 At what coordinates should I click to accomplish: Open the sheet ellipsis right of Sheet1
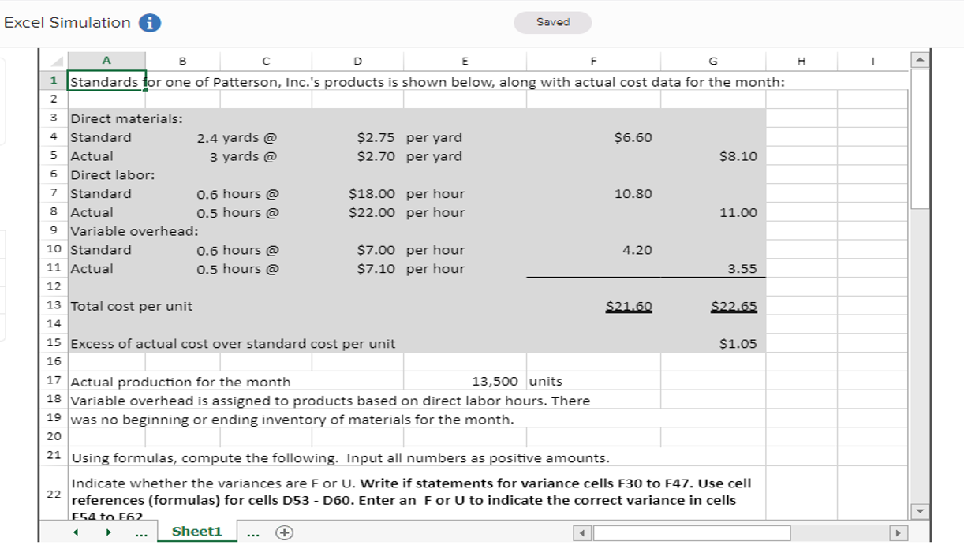254,533
